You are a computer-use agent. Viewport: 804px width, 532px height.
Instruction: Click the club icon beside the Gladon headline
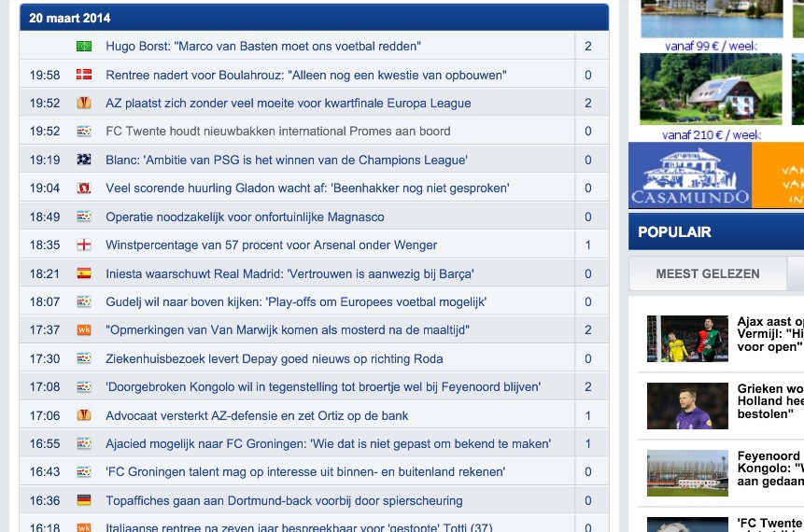point(84,189)
